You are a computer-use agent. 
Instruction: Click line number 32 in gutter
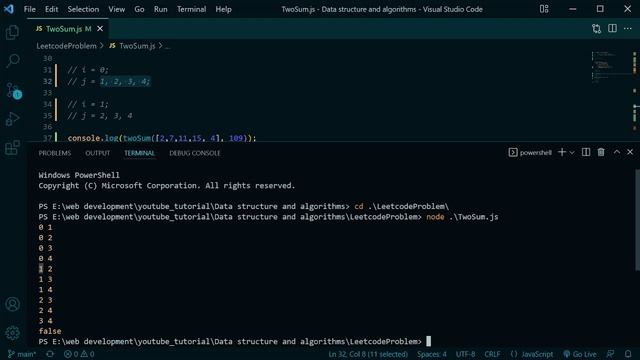click(x=47, y=81)
